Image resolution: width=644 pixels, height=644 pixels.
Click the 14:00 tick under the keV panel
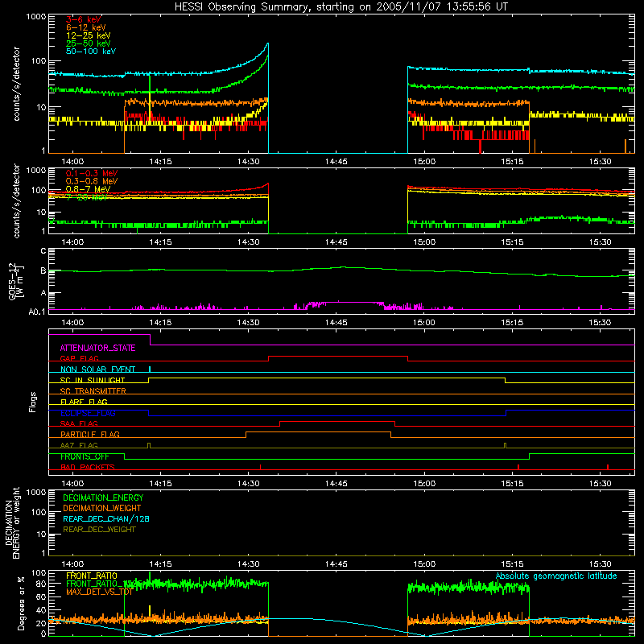point(72,162)
